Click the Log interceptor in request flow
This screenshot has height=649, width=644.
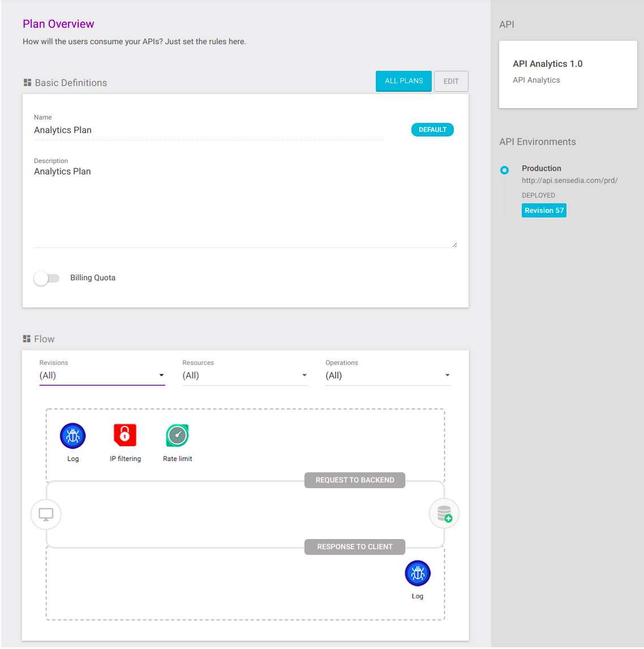pos(73,436)
